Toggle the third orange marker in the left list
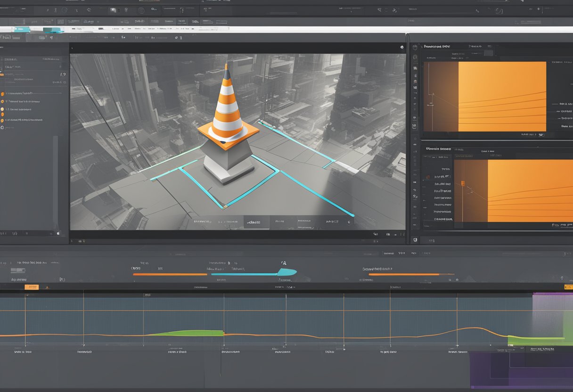The width and height of the screenshot is (573, 392). pyautogui.click(x=2, y=109)
